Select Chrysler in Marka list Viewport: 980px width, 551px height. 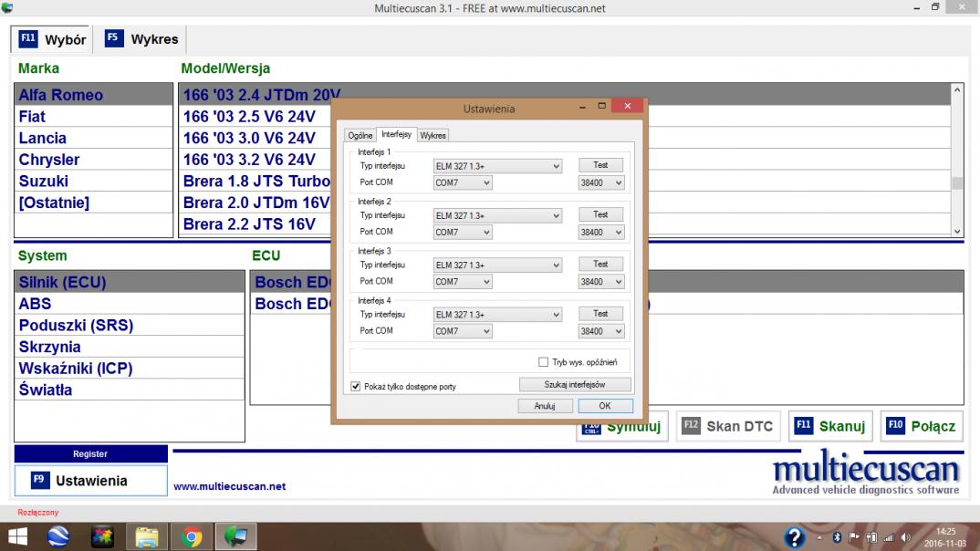[x=94, y=160]
